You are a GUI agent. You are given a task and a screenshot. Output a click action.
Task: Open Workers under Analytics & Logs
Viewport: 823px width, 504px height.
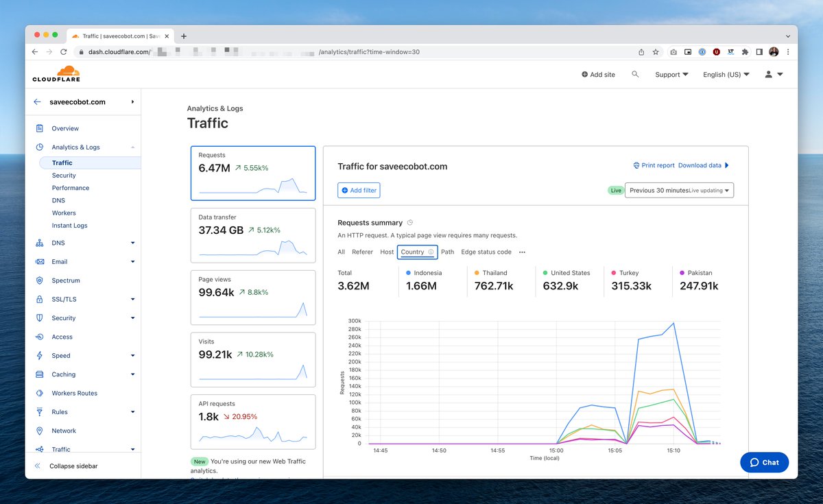(x=64, y=213)
